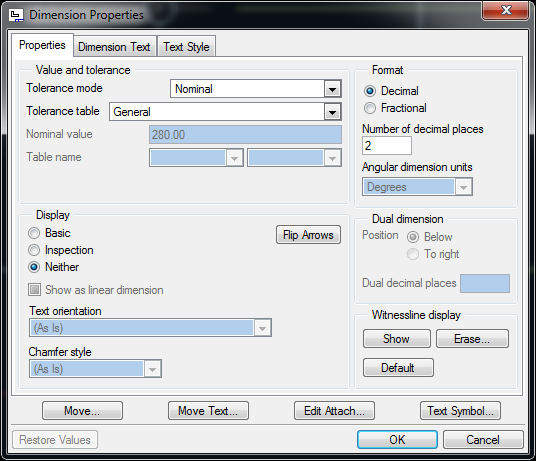This screenshot has width=536, height=461.
Task: Expand the Tolerance table dropdown
Action: coord(332,112)
